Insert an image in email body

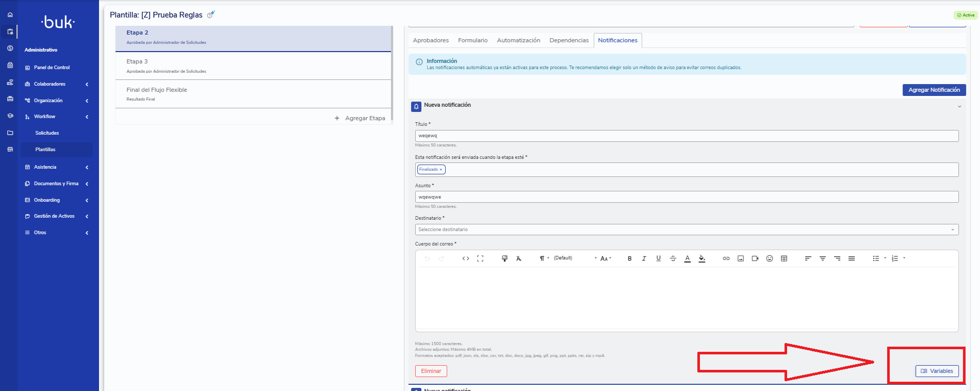741,258
